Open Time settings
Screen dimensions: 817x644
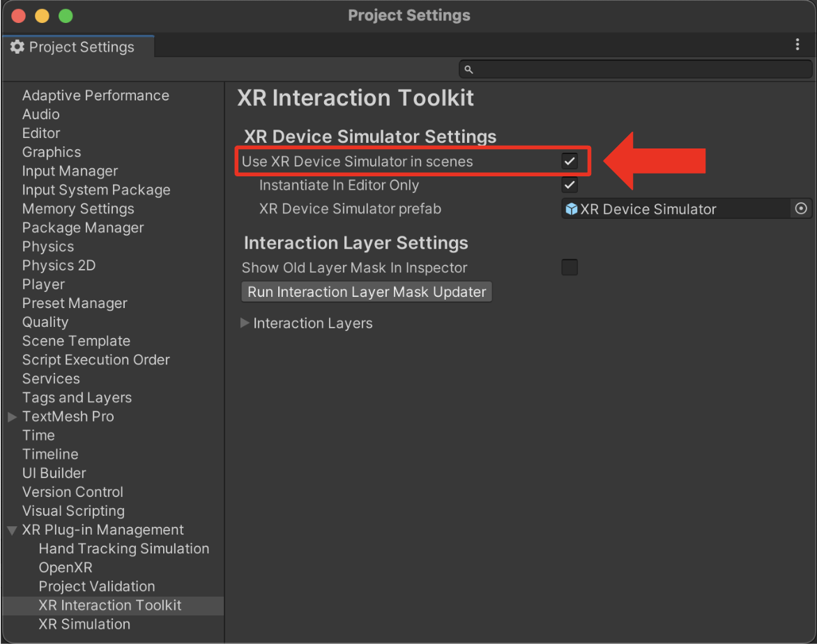click(38, 435)
